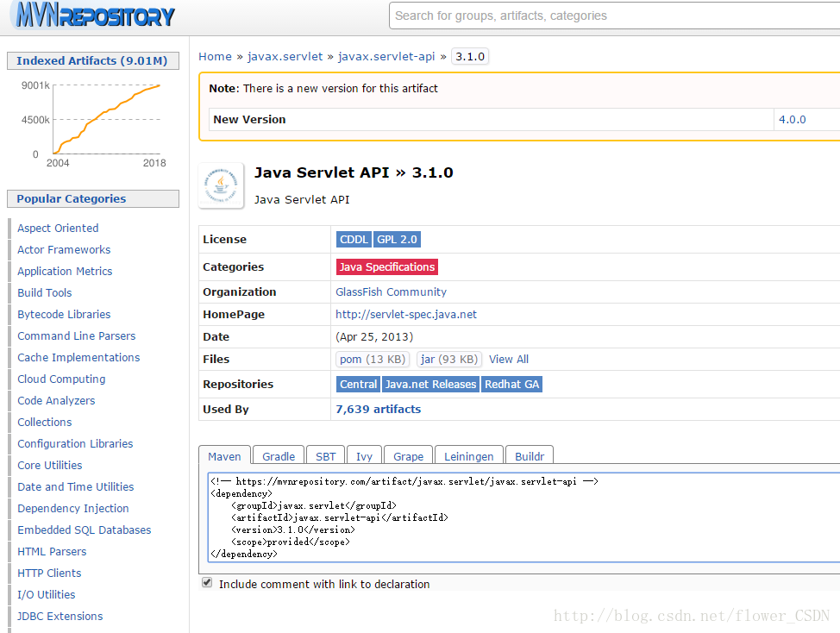Screen dimensions: 840x633
Task: Download the pom (13 KB) file
Action: 373,359
